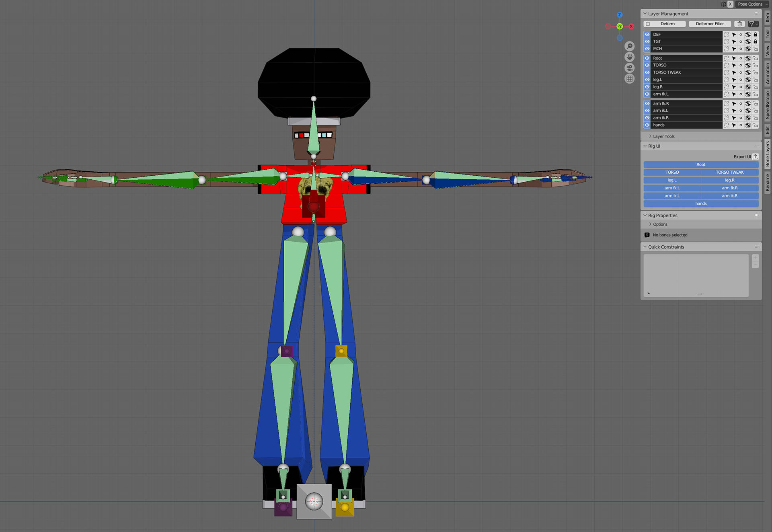Viewport: 772px width, 532px height.
Task: Expand the Layer Tools section
Action: (x=663, y=137)
